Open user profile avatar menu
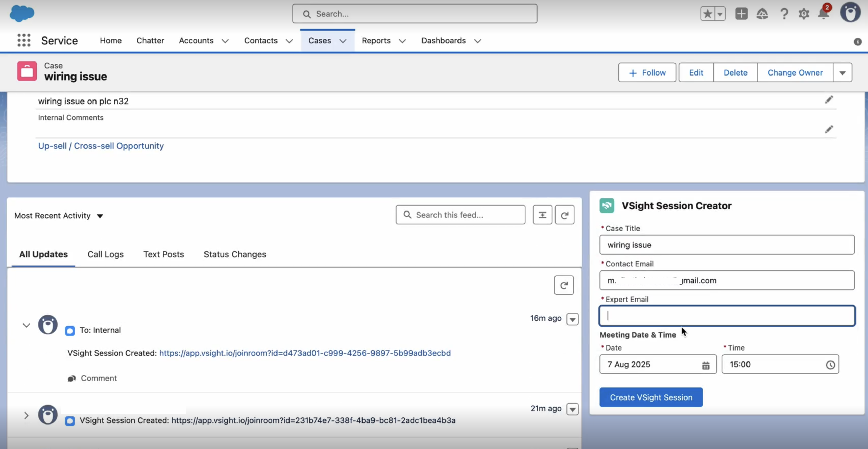Image resolution: width=868 pixels, height=449 pixels. 850,13
